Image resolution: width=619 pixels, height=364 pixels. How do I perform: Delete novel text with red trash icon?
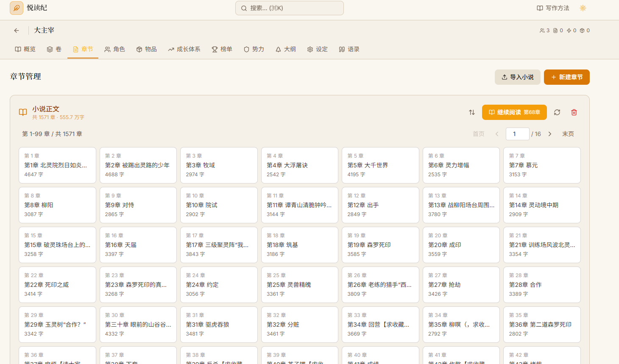point(574,112)
